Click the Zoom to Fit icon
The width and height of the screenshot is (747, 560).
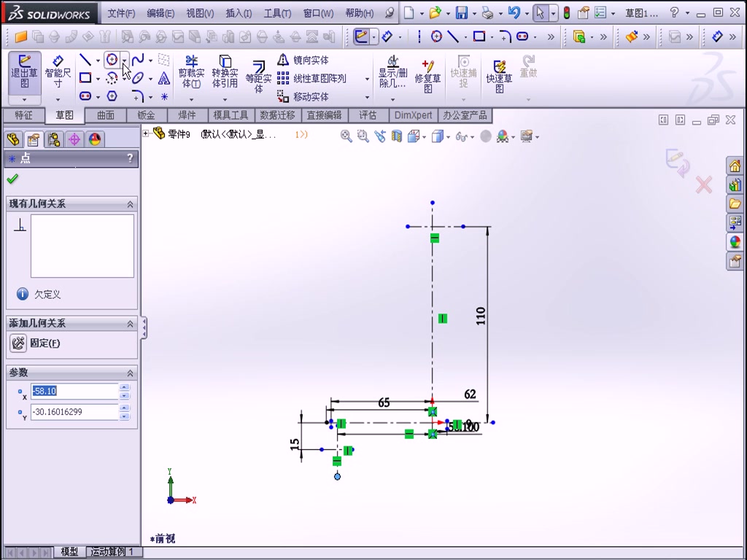(x=347, y=136)
